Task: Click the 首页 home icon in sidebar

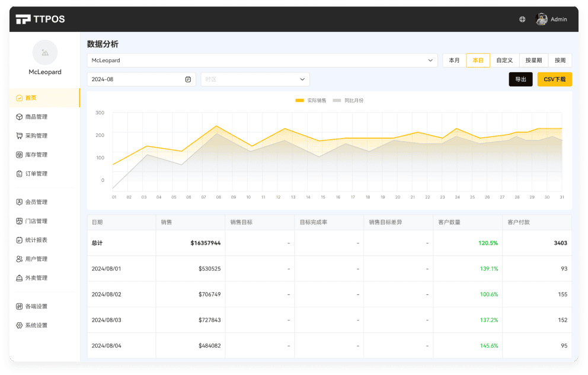Action: point(20,98)
